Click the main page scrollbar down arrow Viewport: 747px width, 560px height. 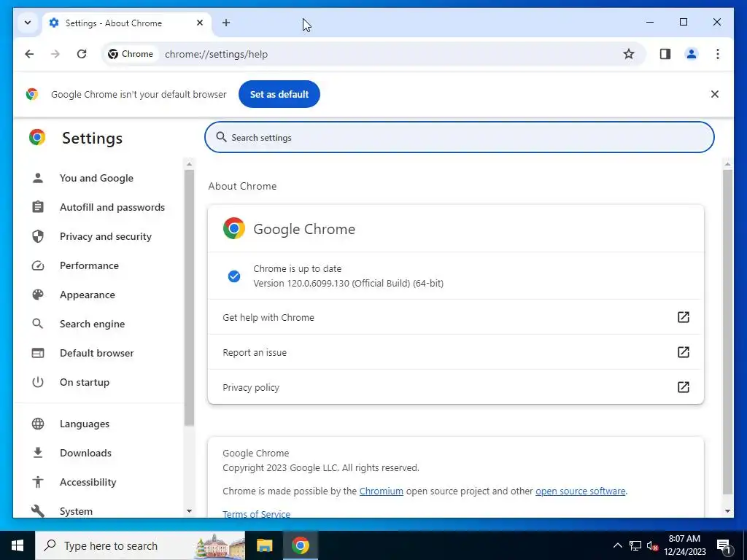(x=727, y=511)
